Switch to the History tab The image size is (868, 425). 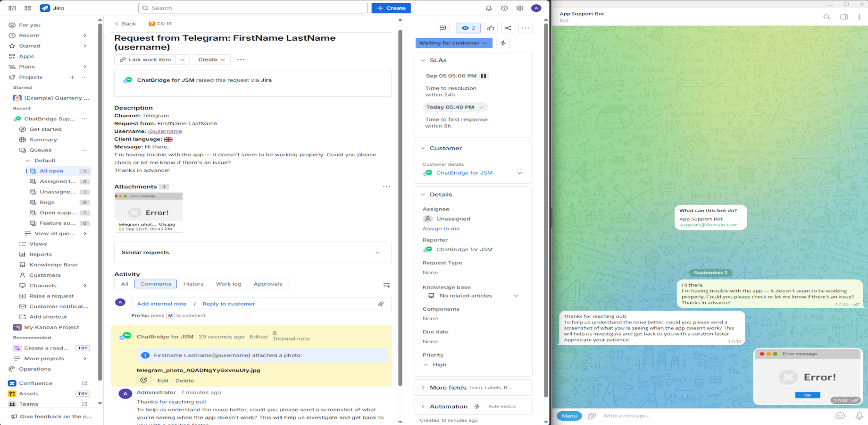coord(193,284)
